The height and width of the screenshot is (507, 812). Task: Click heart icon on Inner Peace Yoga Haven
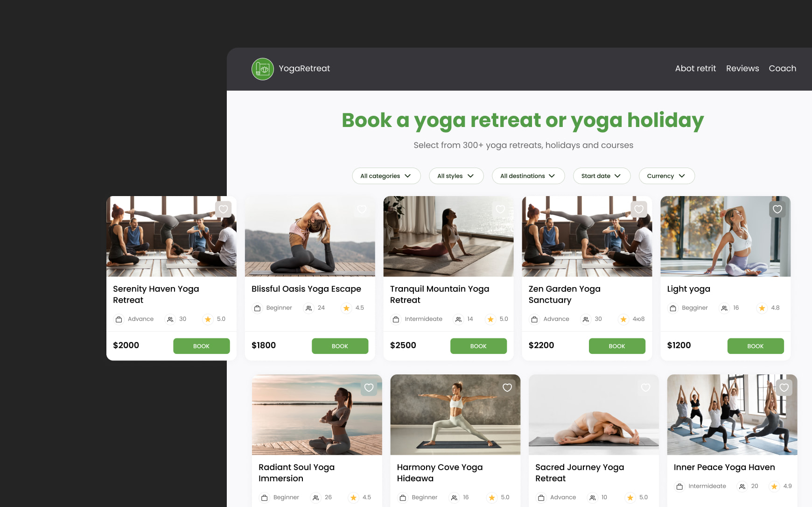[x=784, y=387]
